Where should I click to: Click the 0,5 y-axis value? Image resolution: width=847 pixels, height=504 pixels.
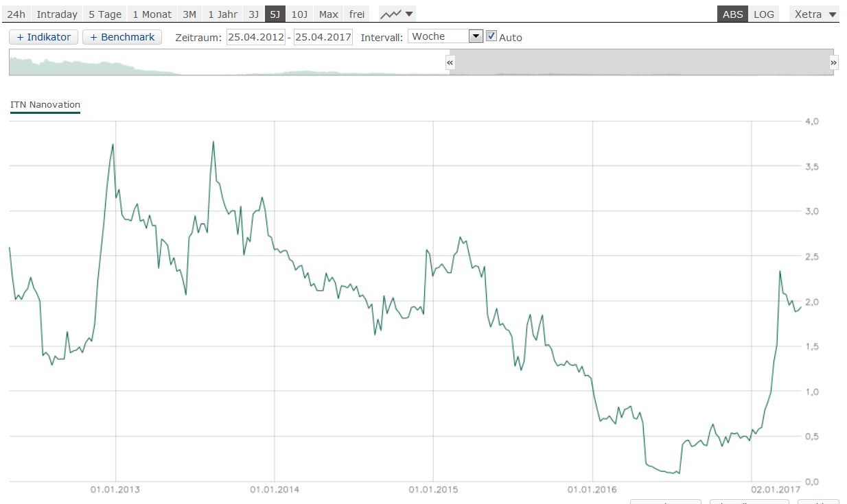812,437
